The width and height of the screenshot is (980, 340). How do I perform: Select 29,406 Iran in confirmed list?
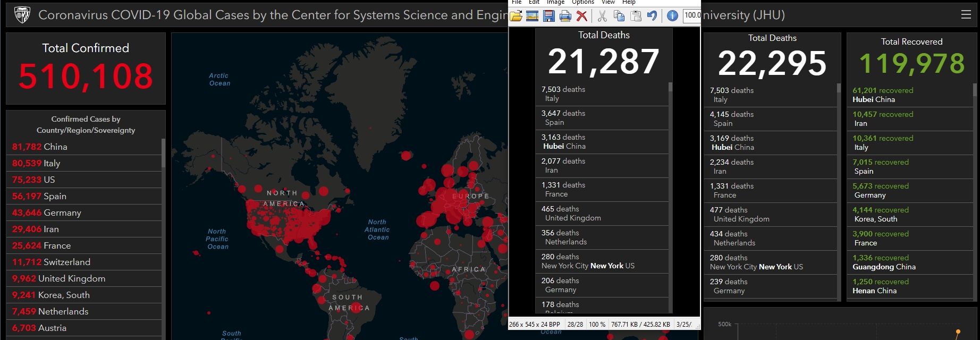83,229
